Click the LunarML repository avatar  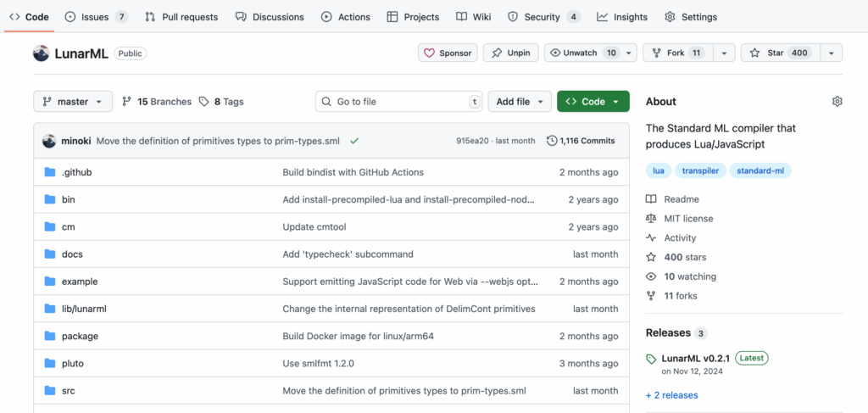pos(42,53)
